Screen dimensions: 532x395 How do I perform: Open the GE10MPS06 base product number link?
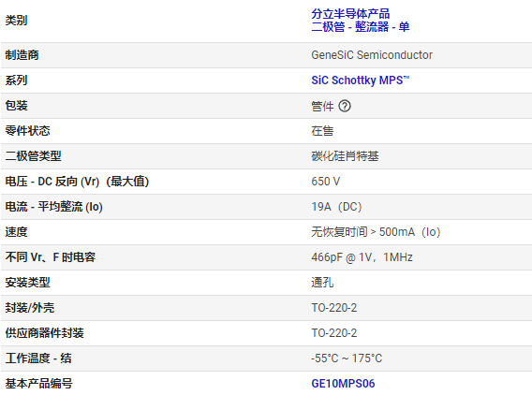click(343, 384)
